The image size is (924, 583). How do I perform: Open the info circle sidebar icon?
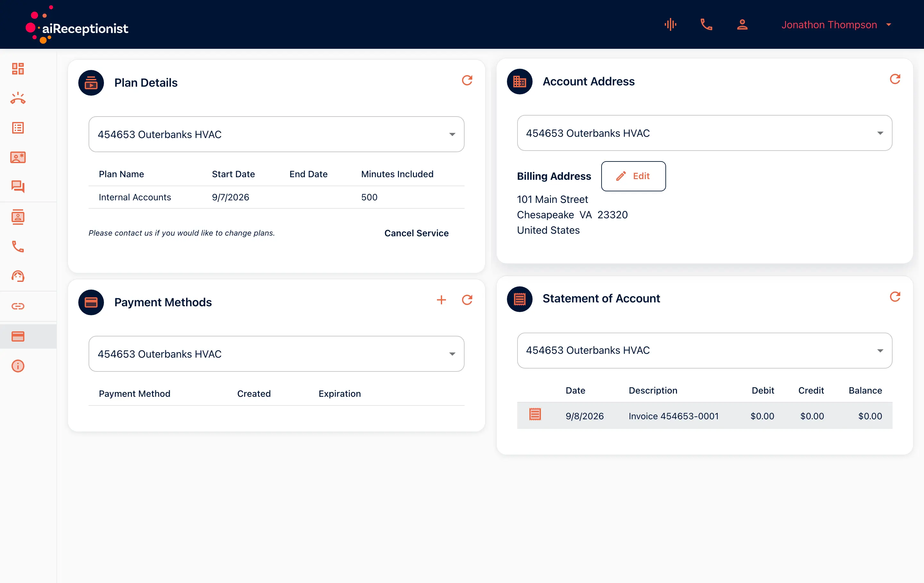click(x=18, y=366)
